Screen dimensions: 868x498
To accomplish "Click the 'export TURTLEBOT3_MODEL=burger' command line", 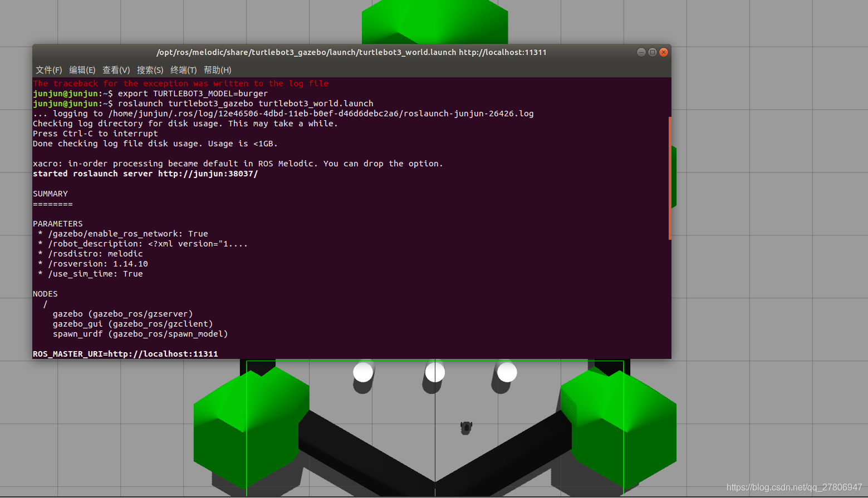I will pos(193,93).
